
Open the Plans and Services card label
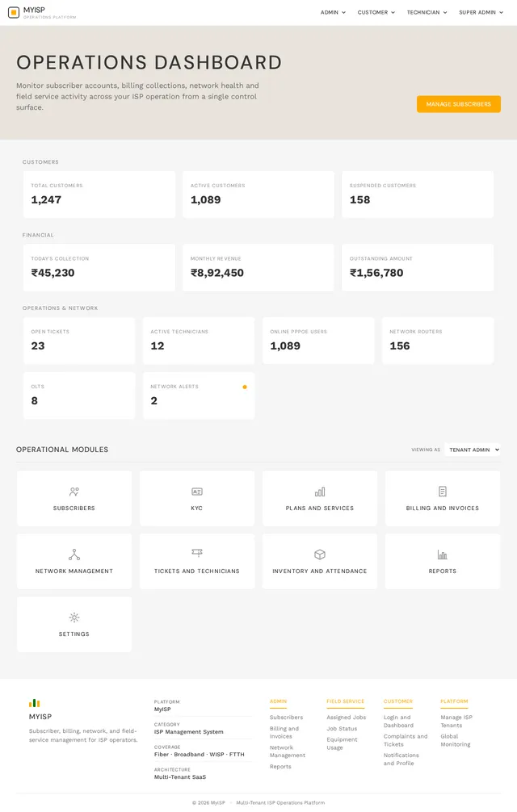click(320, 508)
